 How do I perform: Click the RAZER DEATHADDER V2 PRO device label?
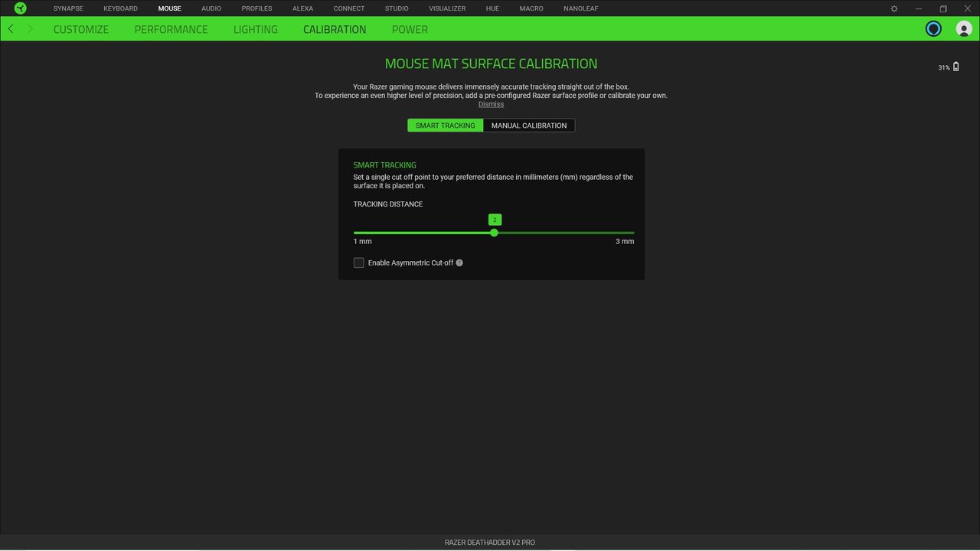click(490, 543)
